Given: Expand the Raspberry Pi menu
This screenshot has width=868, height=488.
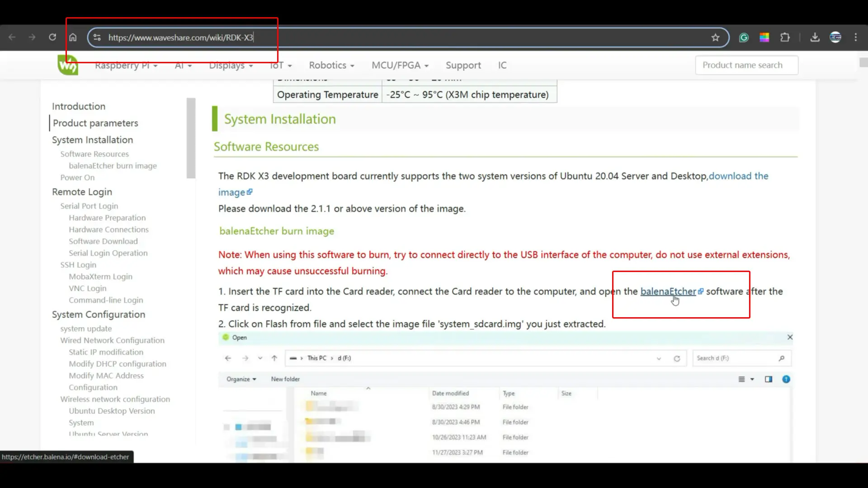Looking at the screenshot, I should tap(126, 66).
